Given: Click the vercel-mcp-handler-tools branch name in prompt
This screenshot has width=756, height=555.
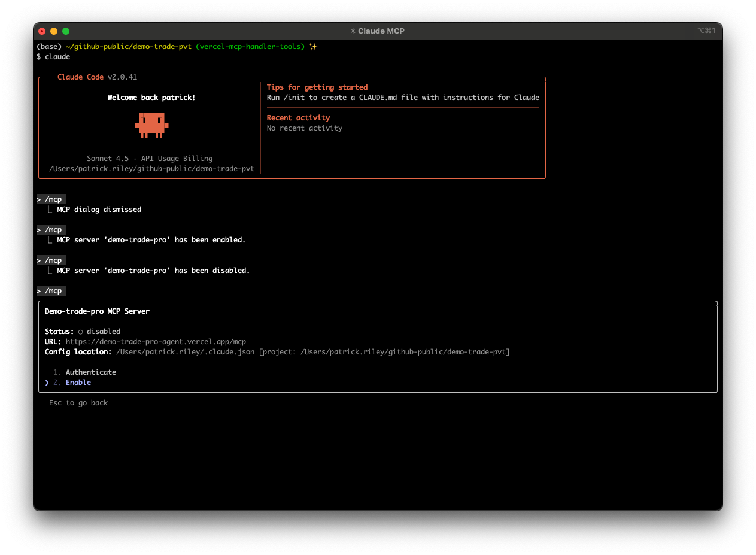Looking at the screenshot, I should (250, 47).
